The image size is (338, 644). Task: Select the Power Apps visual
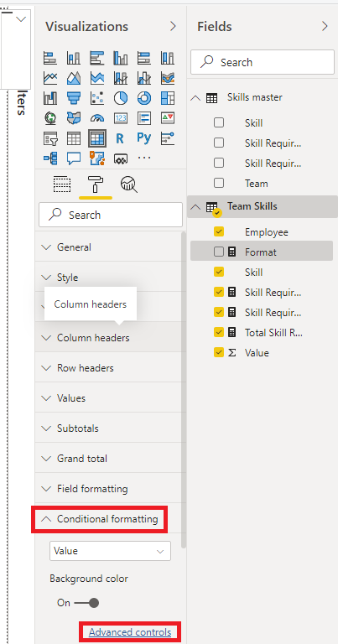coord(120,158)
